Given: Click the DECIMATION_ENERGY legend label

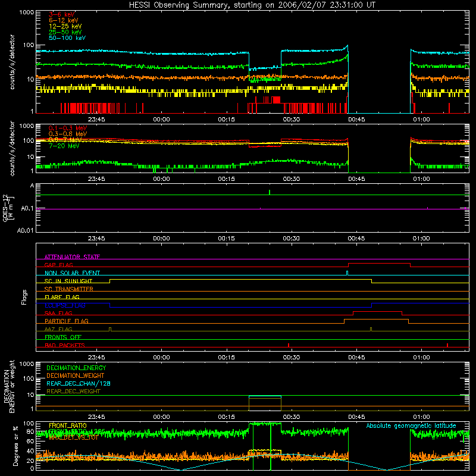Looking at the screenshot, I should click(x=76, y=368).
